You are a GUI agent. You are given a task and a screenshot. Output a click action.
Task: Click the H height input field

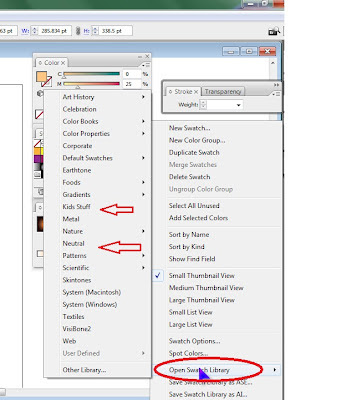[x=116, y=31]
